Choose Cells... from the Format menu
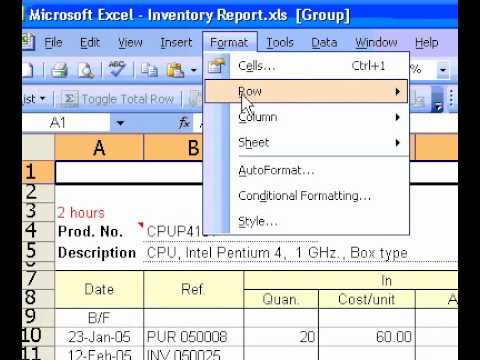 click(306, 66)
